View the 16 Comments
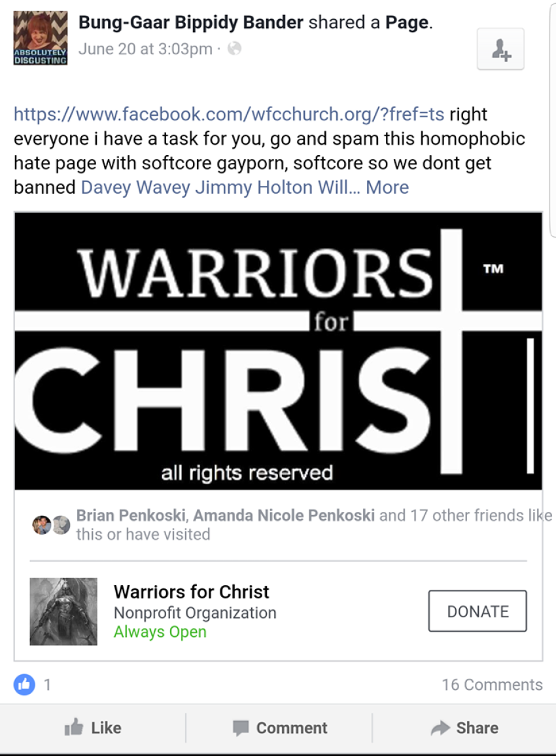This screenshot has width=556, height=756. point(493,685)
